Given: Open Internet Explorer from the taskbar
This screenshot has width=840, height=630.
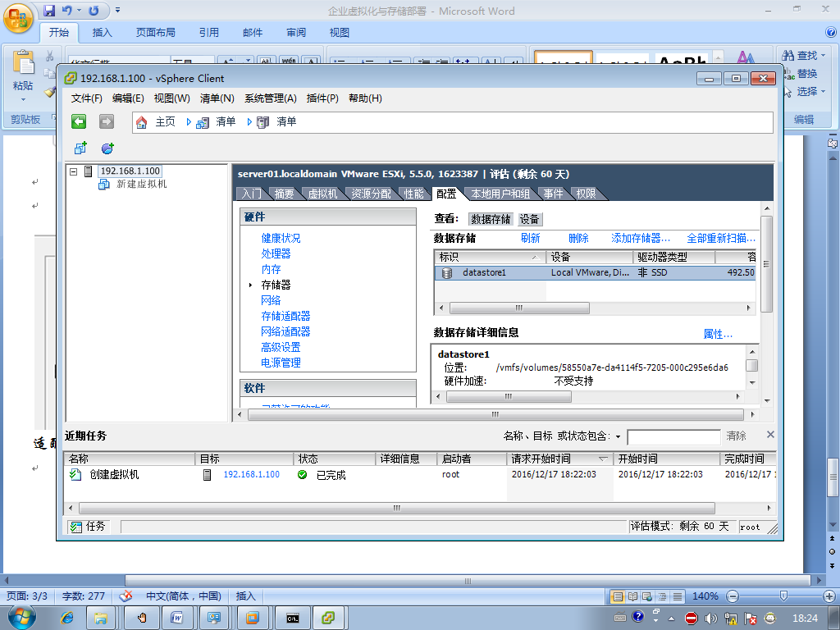Looking at the screenshot, I should coord(67,618).
